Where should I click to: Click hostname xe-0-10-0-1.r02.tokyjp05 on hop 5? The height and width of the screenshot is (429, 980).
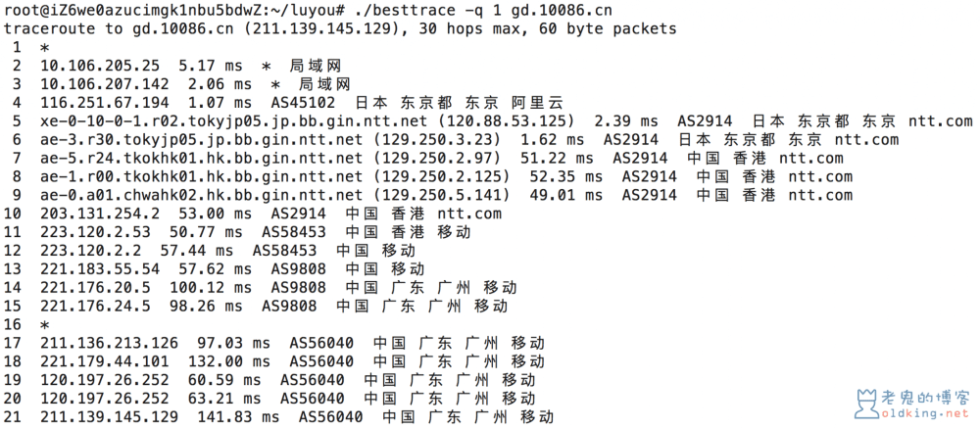(151, 120)
